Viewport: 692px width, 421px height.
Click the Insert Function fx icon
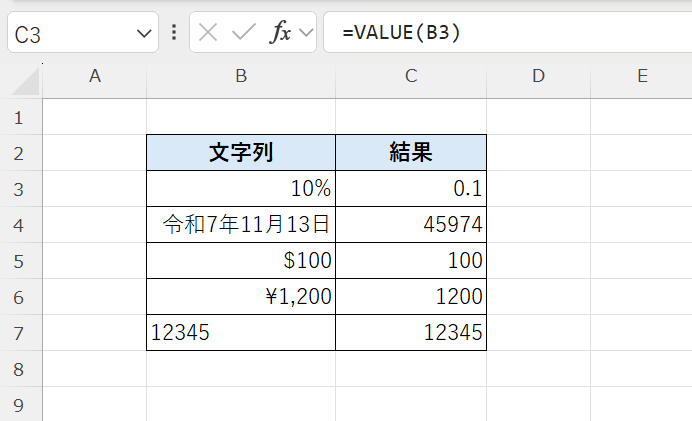point(281,32)
